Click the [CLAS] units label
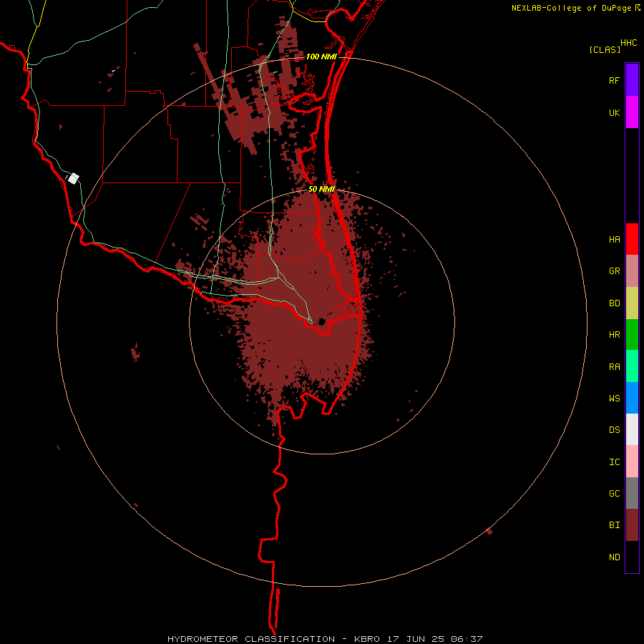 point(605,49)
